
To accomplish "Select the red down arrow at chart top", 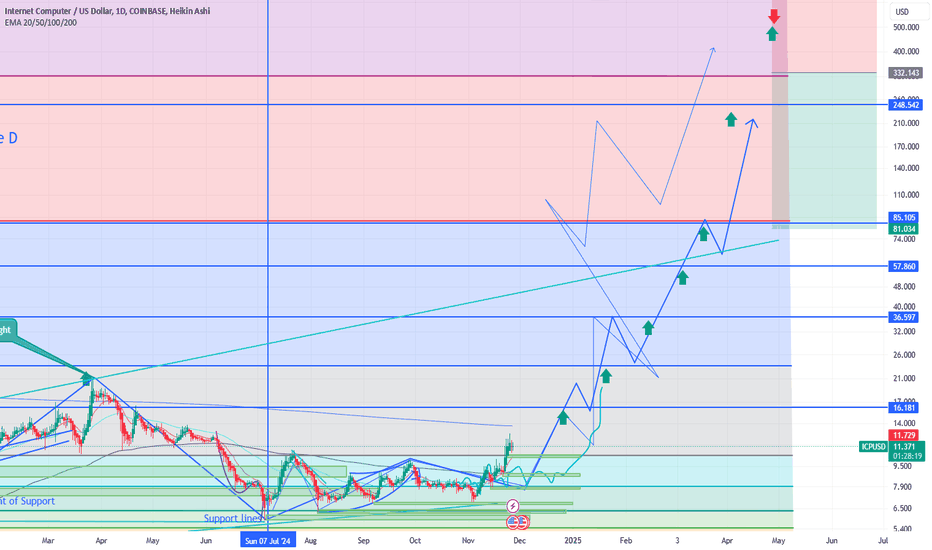I will tap(773, 16).
